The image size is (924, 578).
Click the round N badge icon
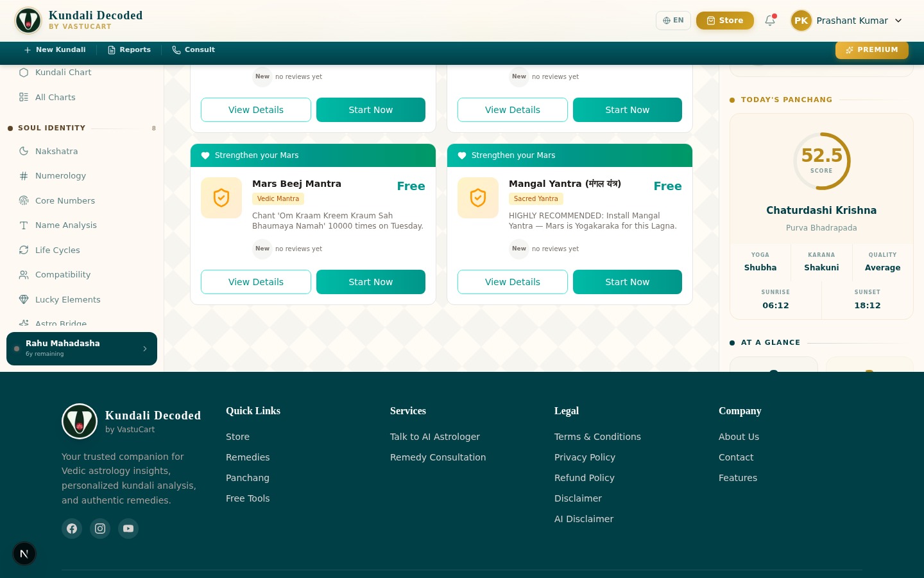click(x=24, y=554)
